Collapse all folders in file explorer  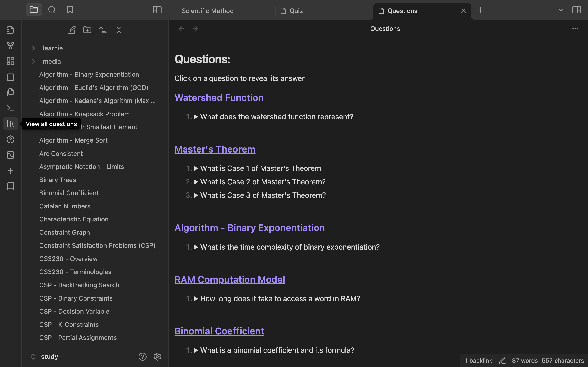119,30
